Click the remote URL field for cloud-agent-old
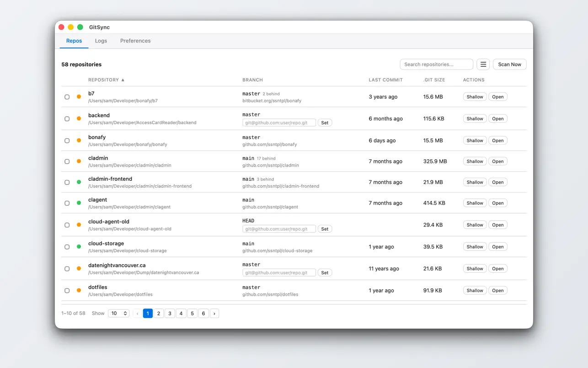Screen dimensions: 588x368 click(x=279, y=229)
